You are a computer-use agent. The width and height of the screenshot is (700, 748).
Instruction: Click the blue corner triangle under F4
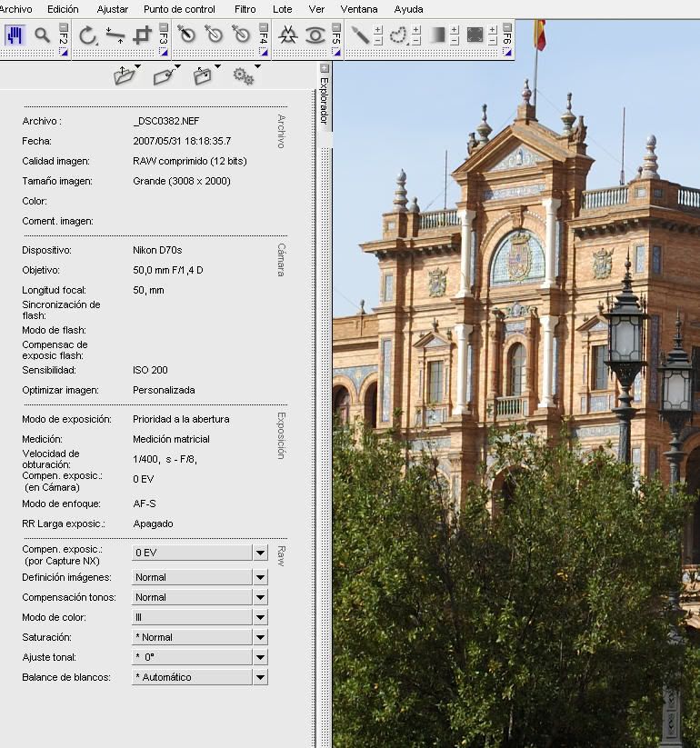coord(264,52)
